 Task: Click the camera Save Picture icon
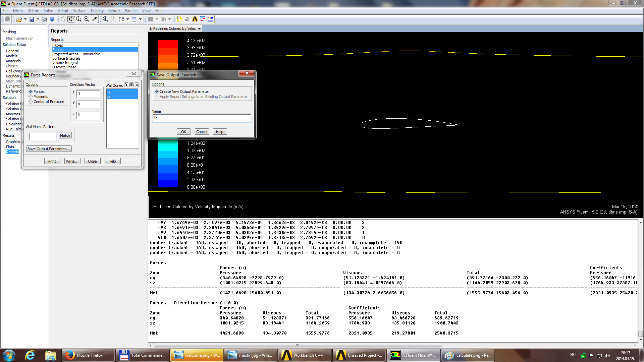44,19
